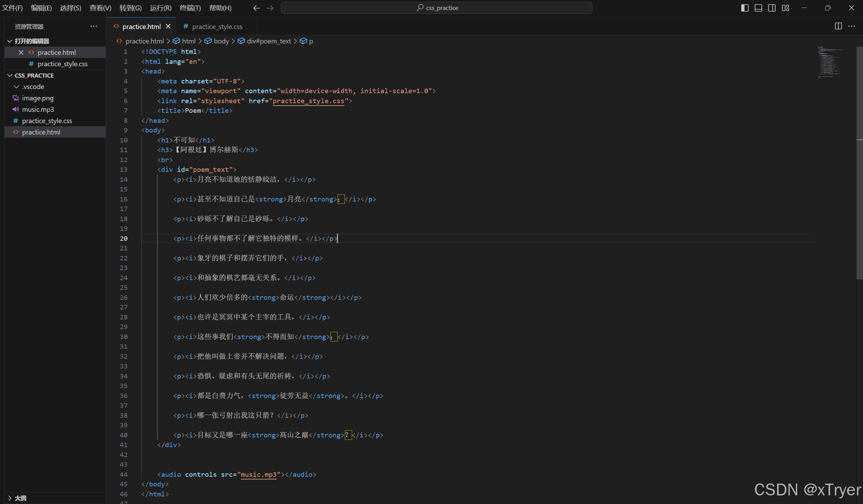Viewport: 863px width, 504px height.
Task: Go back with the left arrow
Action: point(256,8)
